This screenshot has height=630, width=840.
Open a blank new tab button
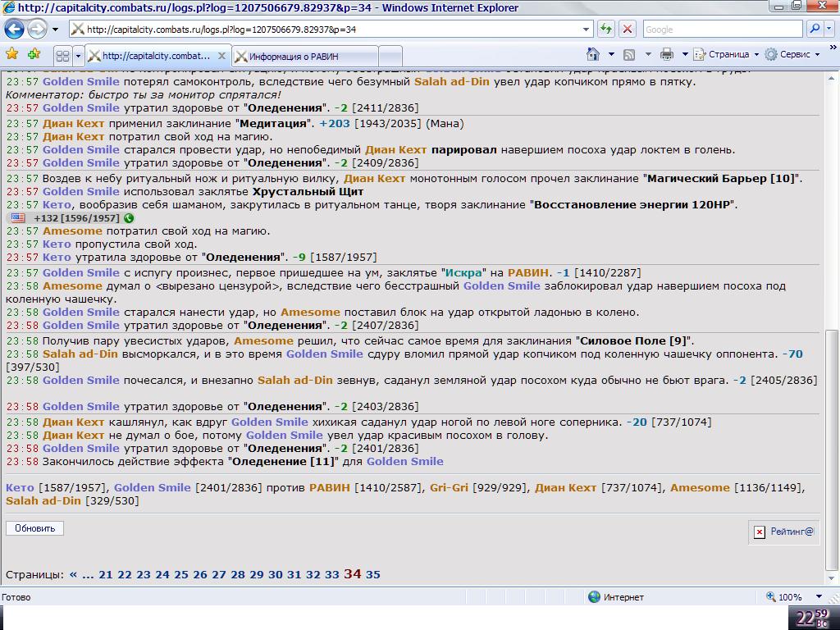point(390,57)
